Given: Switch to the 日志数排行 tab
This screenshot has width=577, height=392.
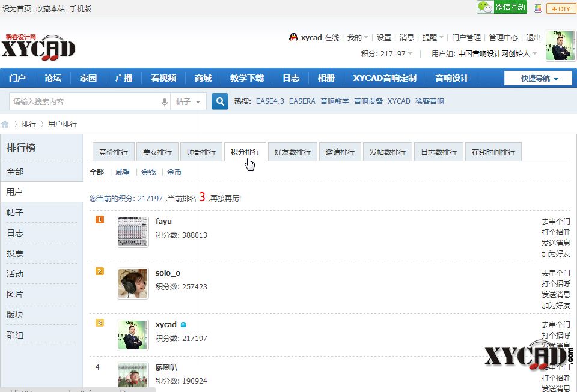Looking at the screenshot, I should [x=439, y=152].
